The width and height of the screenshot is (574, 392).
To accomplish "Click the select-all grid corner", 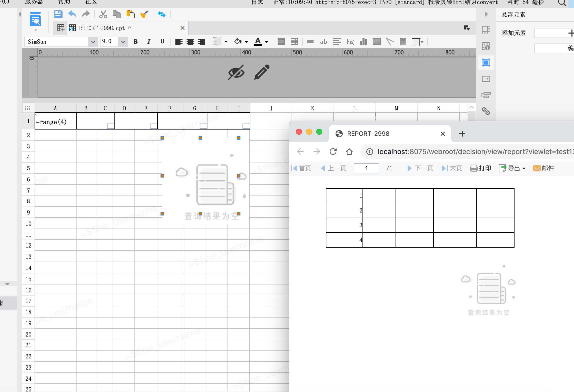I will [28, 108].
